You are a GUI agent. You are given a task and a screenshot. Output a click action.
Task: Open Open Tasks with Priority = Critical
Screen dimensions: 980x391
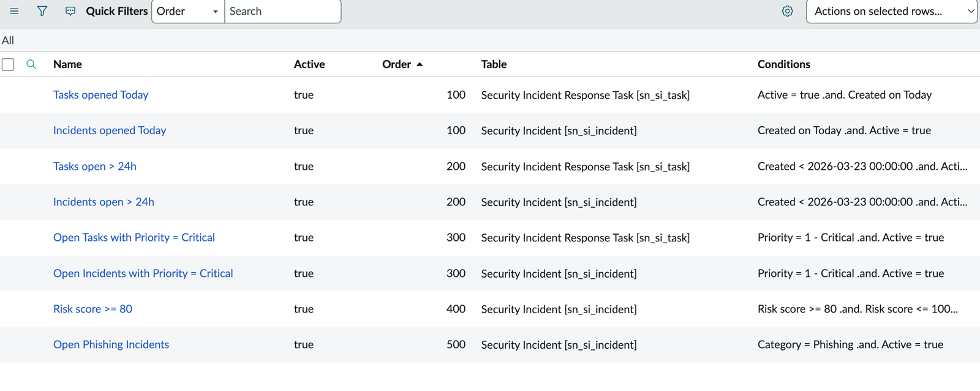(134, 237)
